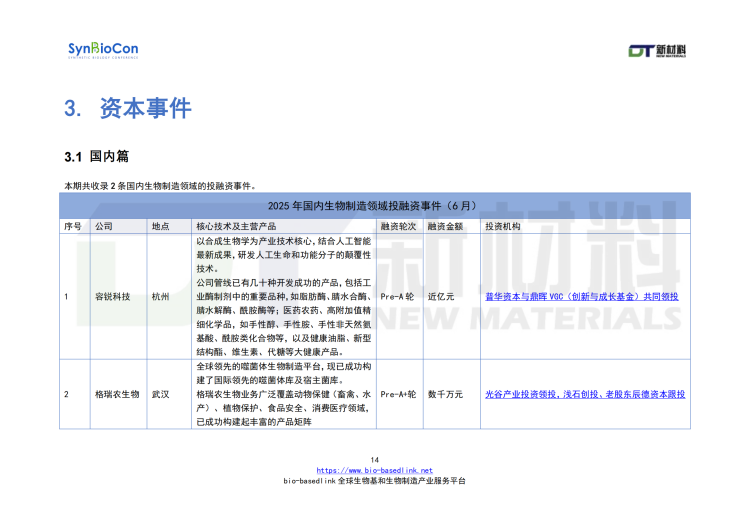Click the 近亿元 funding amount cell
Screen dimensions: 750x530
(441, 297)
